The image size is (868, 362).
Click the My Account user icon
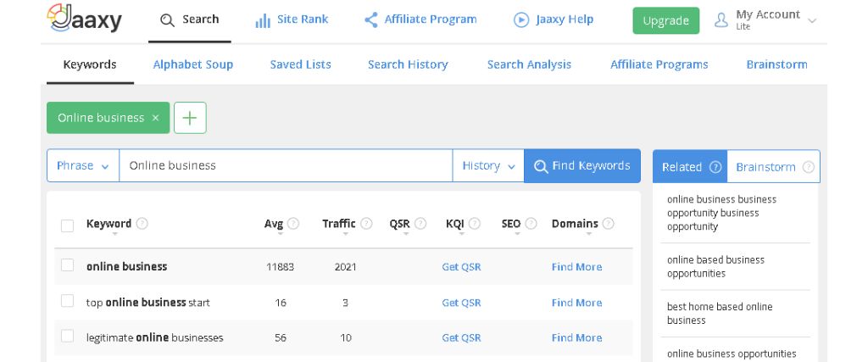point(721,20)
